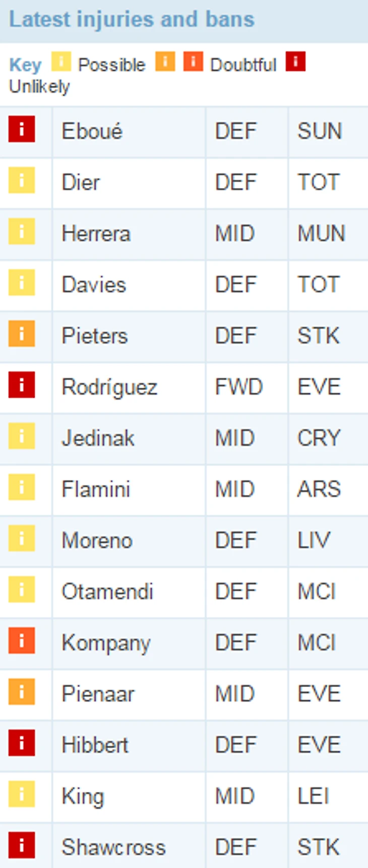Screen dimensions: 368x868
Task: Click the red info icon beside Eboué
Action: click(x=22, y=130)
